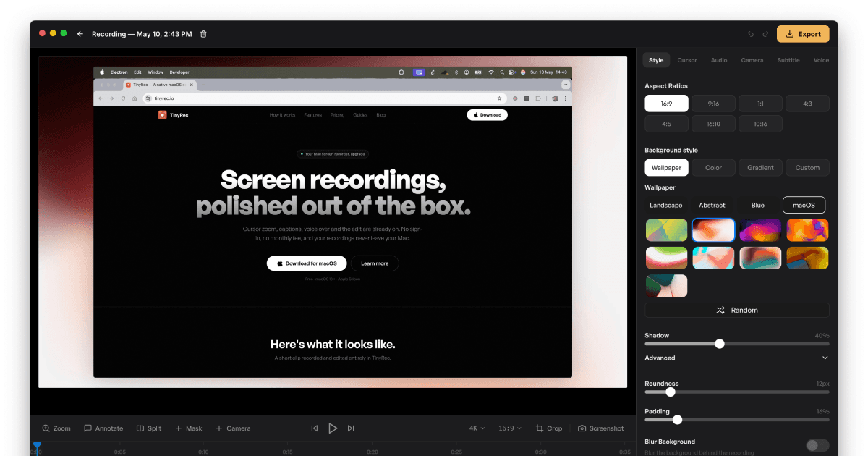Take a Screenshot with camera icon
This screenshot has height=456, width=868.
coord(601,428)
